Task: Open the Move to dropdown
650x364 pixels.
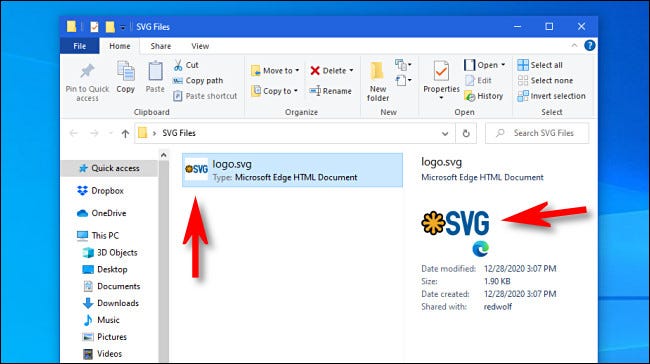Action: click(275, 71)
